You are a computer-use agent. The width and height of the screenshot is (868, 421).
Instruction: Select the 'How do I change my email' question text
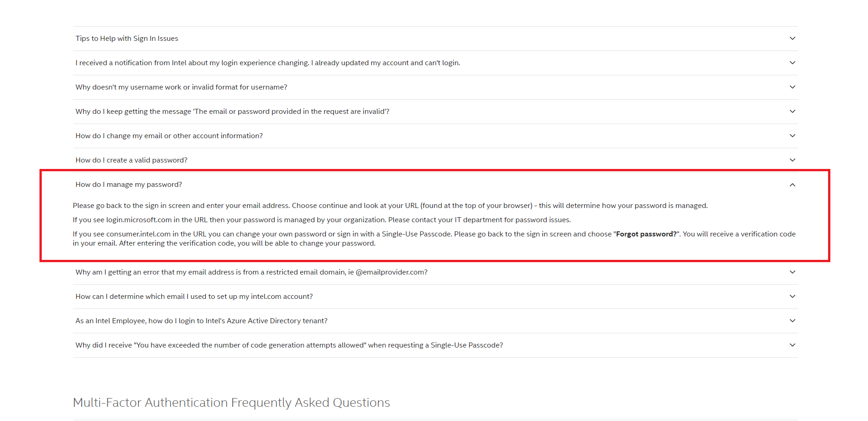169,136
